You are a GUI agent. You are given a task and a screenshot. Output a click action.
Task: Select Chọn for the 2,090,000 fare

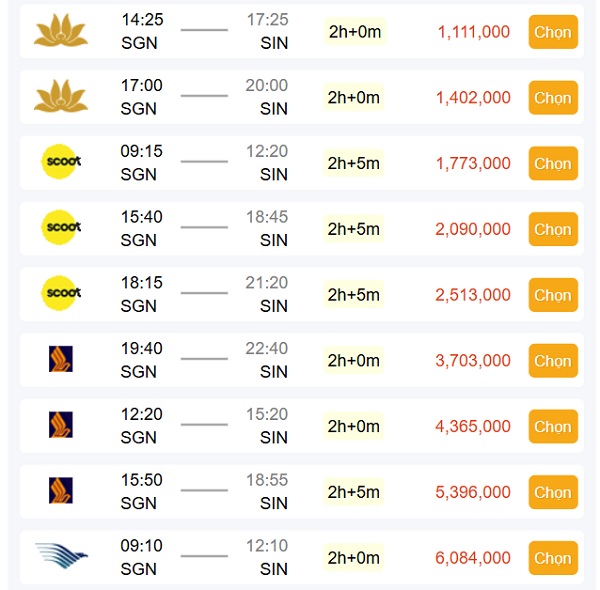pos(553,229)
